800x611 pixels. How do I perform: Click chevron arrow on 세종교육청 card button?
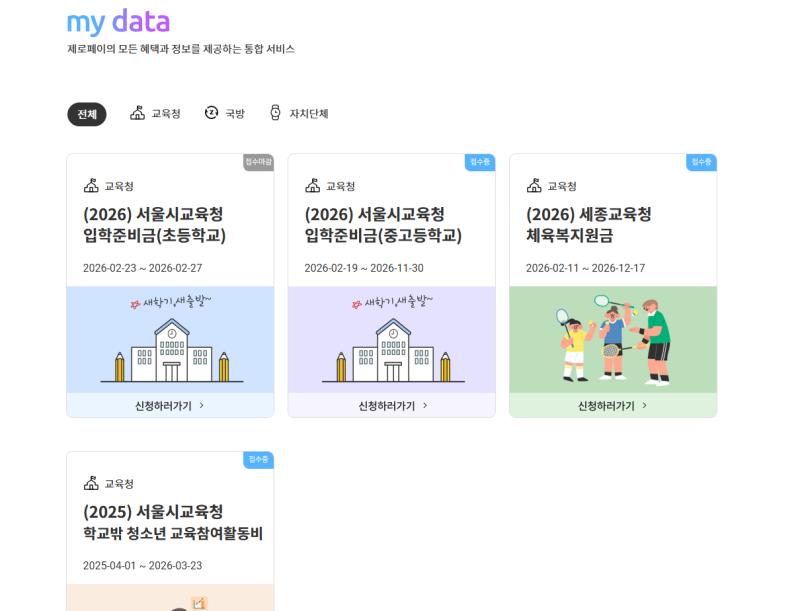[644, 405]
